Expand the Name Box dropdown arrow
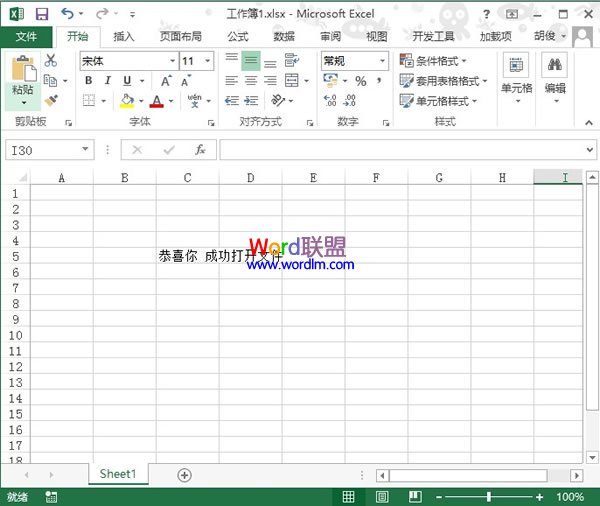This screenshot has height=506, width=600. coord(85,149)
